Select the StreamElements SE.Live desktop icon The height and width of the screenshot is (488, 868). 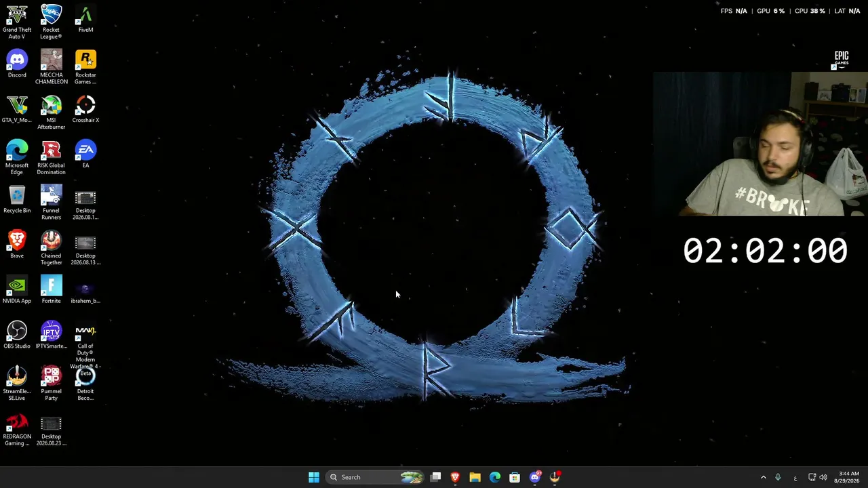[x=17, y=384]
